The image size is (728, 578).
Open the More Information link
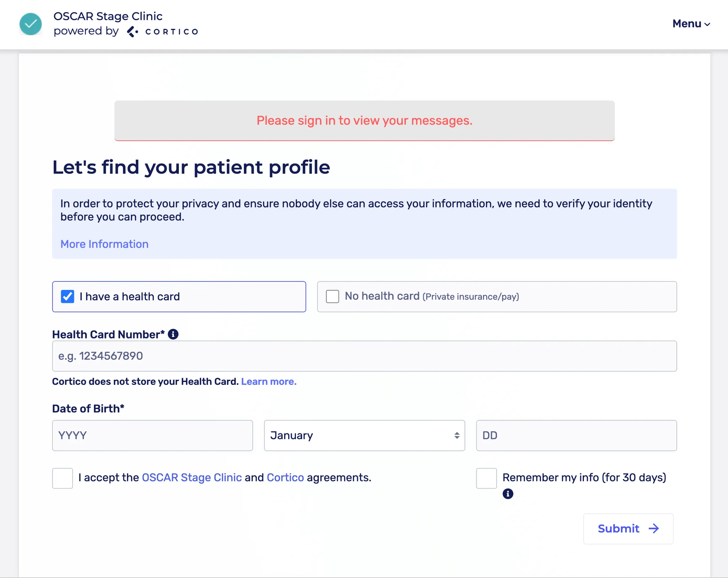coord(105,244)
